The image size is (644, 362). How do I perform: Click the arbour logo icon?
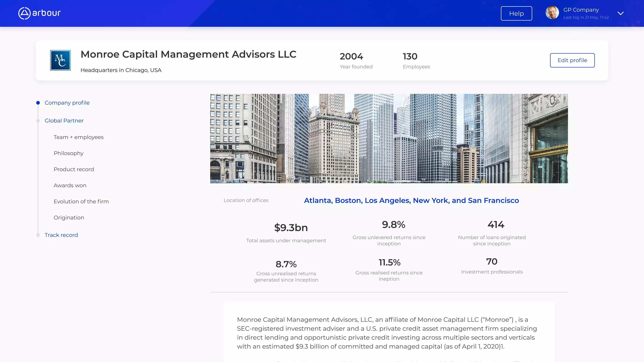point(24,13)
